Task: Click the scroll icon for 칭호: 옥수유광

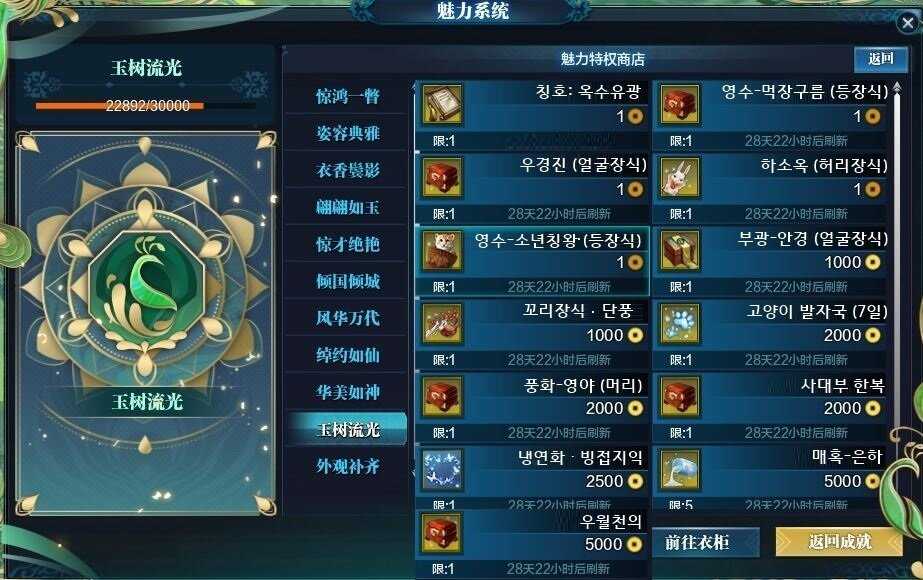Action: point(442,105)
